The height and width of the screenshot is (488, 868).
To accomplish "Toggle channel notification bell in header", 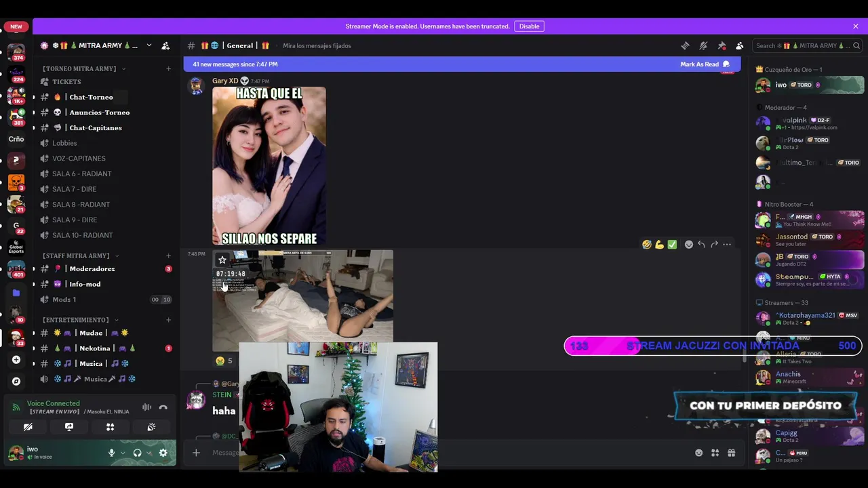I will (703, 45).
